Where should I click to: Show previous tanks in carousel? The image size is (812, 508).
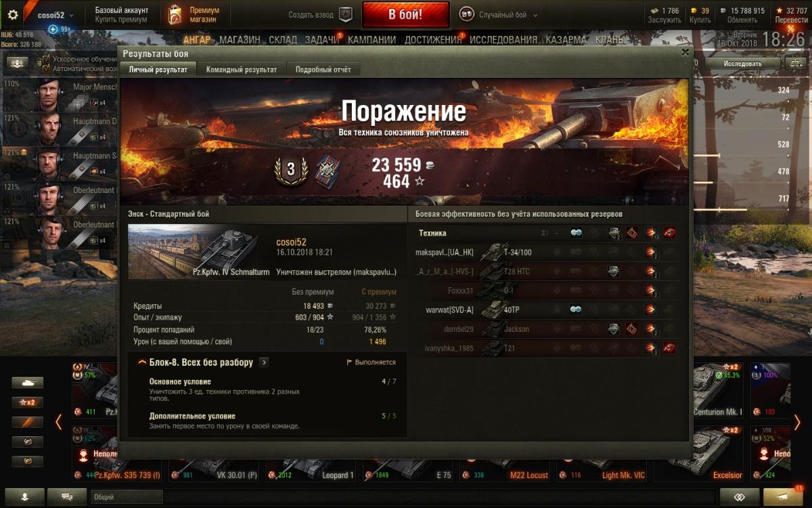tap(59, 422)
